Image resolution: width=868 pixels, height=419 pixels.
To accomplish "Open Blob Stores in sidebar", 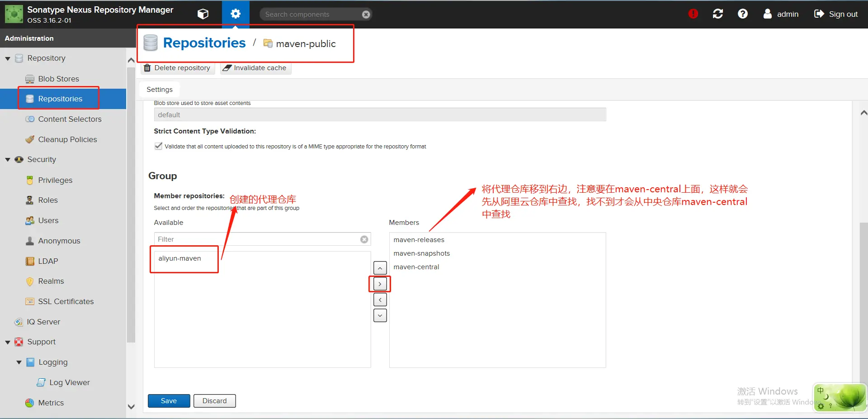I will coord(59,79).
